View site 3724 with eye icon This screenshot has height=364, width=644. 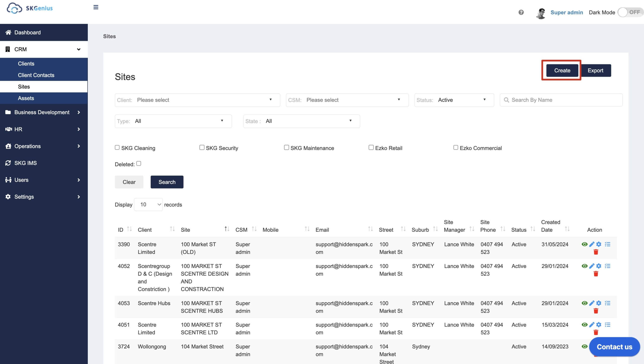click(584, 347)
